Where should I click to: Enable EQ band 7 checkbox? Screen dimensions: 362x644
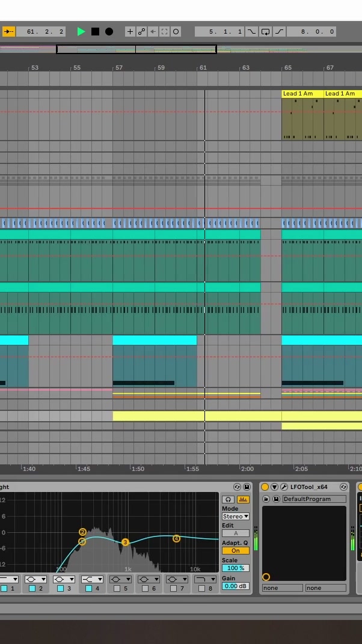tap(173, 589)
